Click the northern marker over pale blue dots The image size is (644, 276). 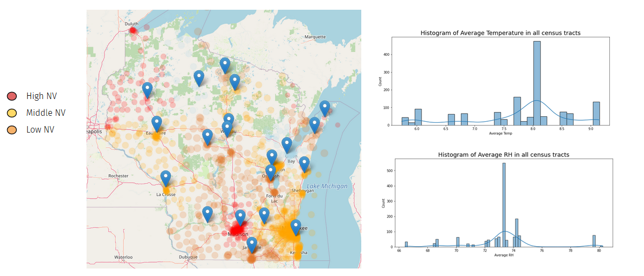199,78
